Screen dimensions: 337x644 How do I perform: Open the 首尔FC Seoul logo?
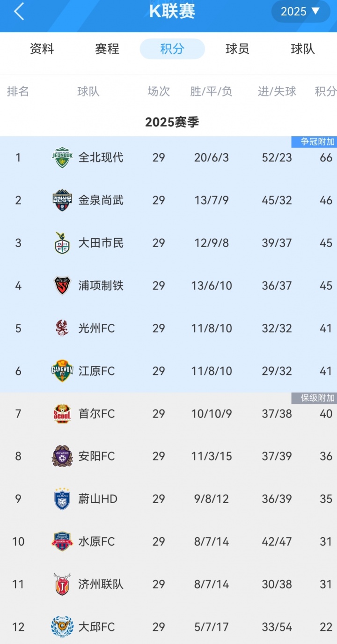tap(62, 414)
